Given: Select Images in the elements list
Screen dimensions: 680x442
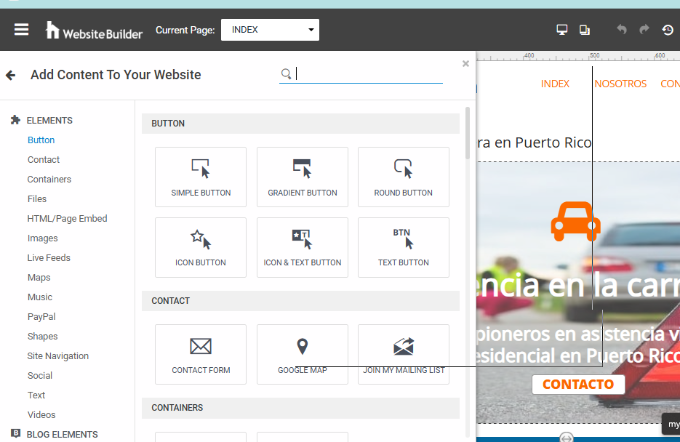Looking at the screenshot, I should coord(42,238).
